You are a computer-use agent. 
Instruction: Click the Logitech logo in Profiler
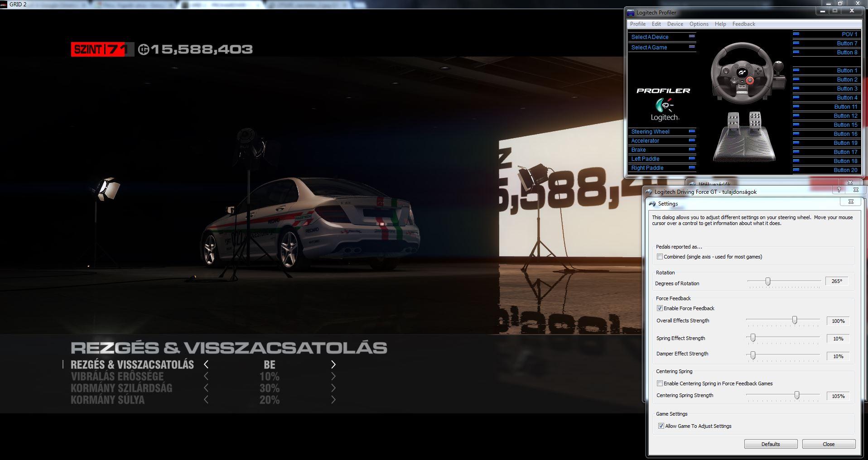(x=665, y=110)
